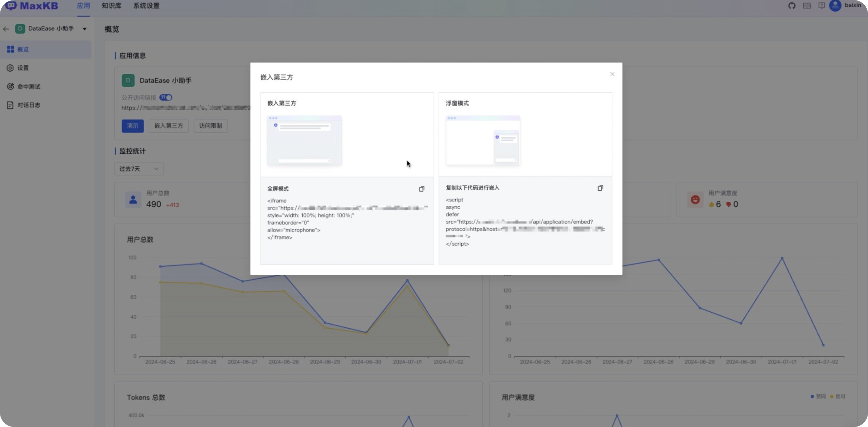Toggle the 反对 legend item

837,396
